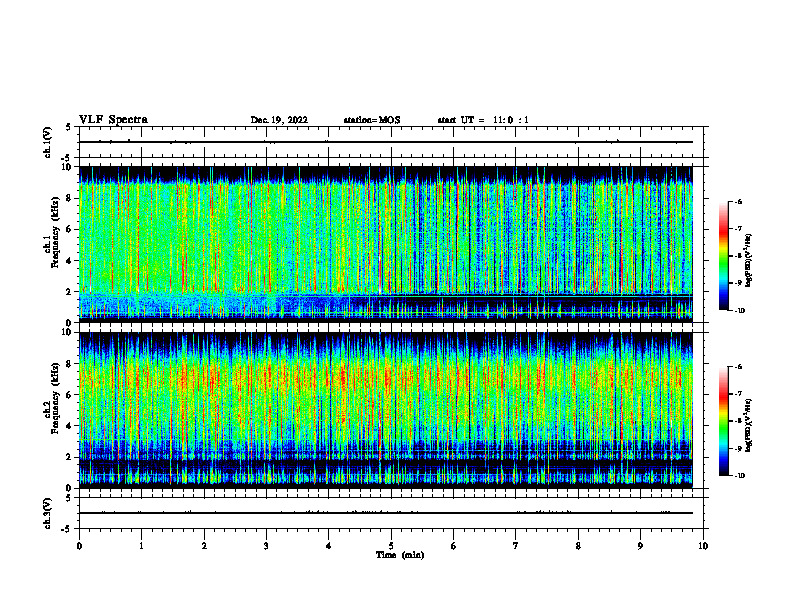Viewport: 792px width, 612px height.
Task: Click the ch.2 color bar log(PSD) label
Action: (x=749, y=426)
